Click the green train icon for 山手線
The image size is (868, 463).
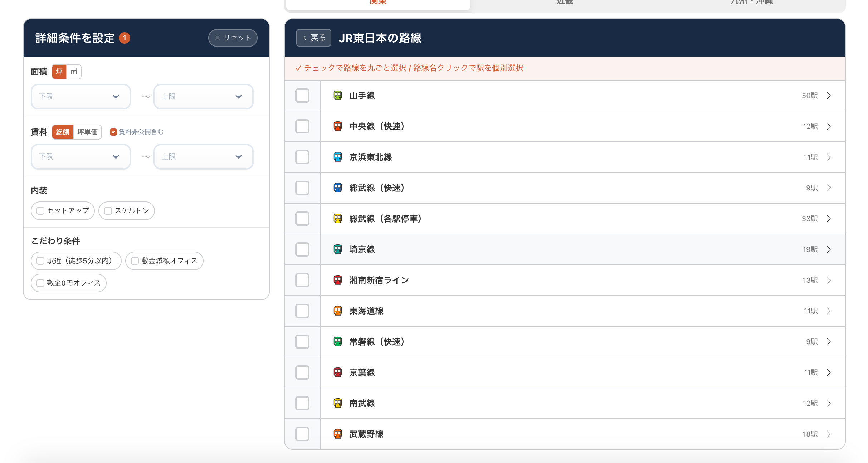pos(337,96)
